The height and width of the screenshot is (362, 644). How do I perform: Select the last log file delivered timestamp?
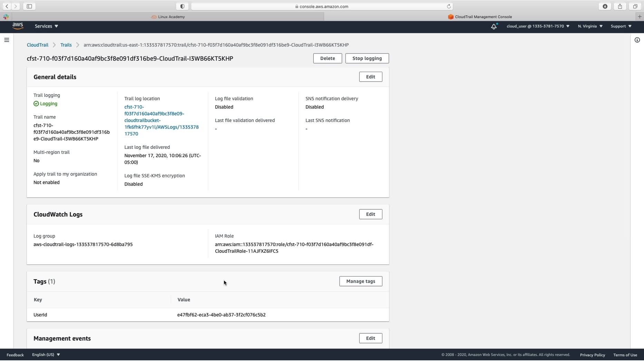(x=163, y=159)
